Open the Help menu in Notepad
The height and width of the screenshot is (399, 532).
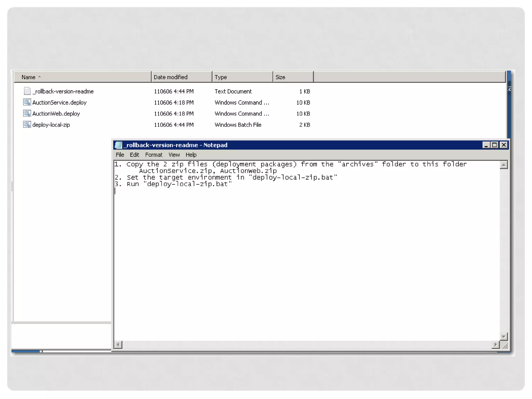point(191,155)
